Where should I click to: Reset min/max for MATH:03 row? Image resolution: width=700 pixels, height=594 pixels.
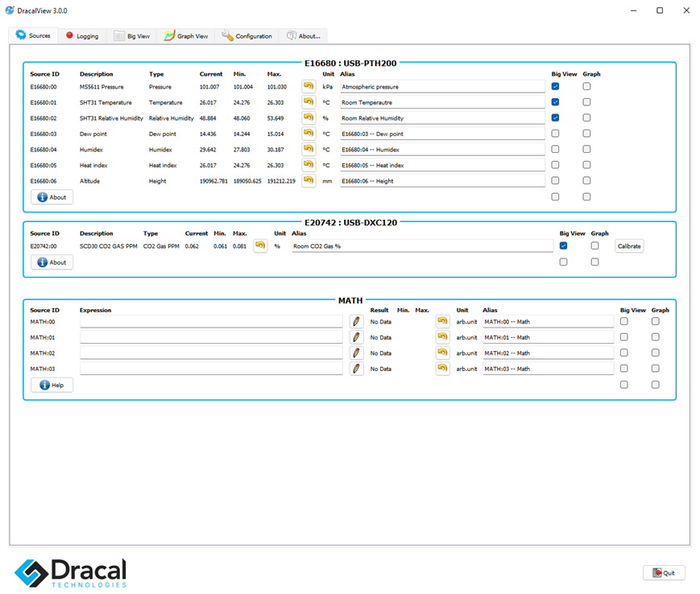click(442, 369)
